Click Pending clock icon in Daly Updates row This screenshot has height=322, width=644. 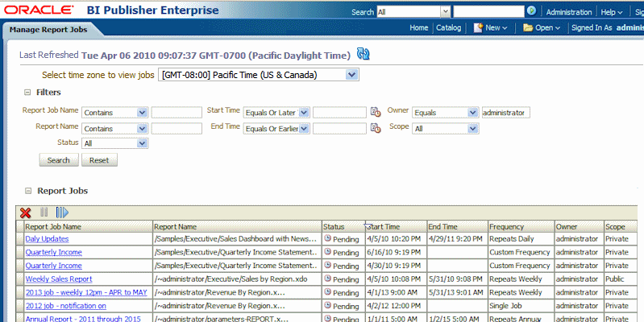pos(327,238)
